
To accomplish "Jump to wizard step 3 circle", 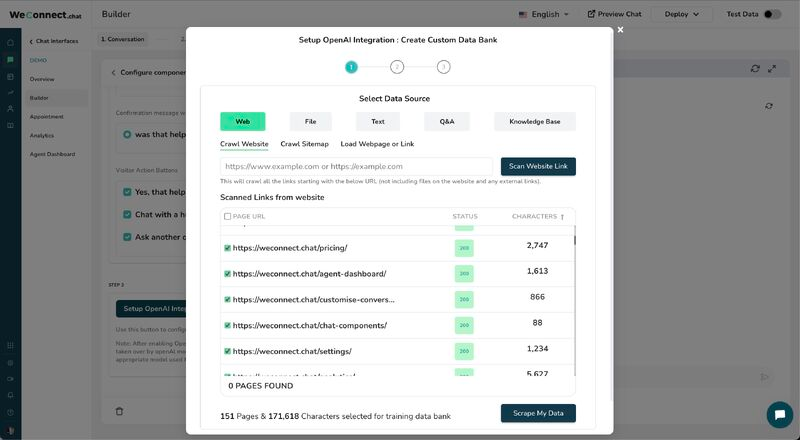I will [x=443, y=67].
